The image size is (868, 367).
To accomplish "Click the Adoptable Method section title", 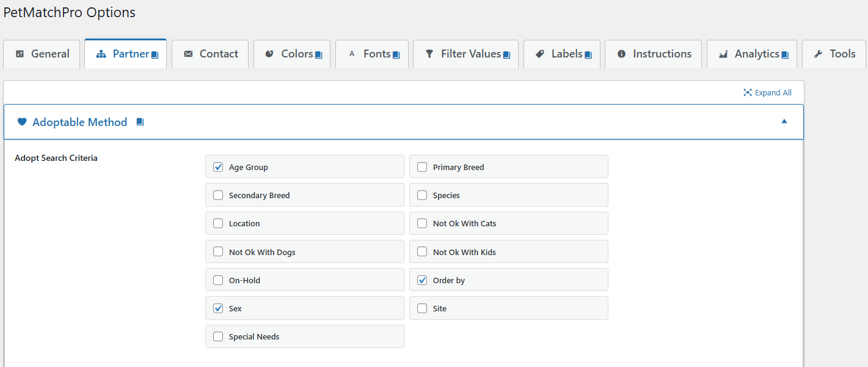I will [x=79, y=122].
